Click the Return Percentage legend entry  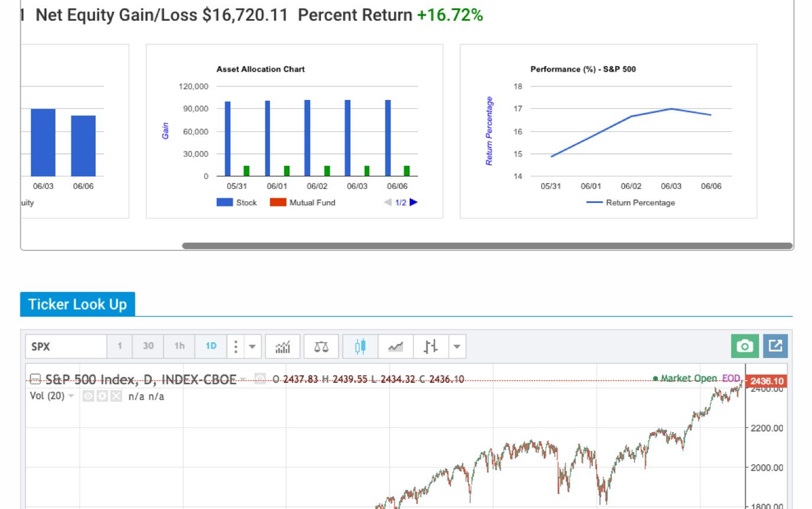click(x=630, y=202)
